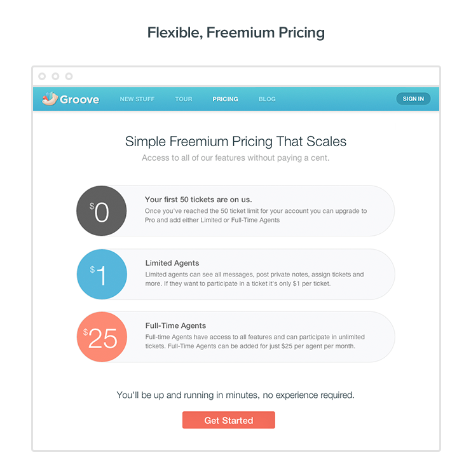
Task: Click the Full-Time Agents plan title
Action: (x=175, y=326)
